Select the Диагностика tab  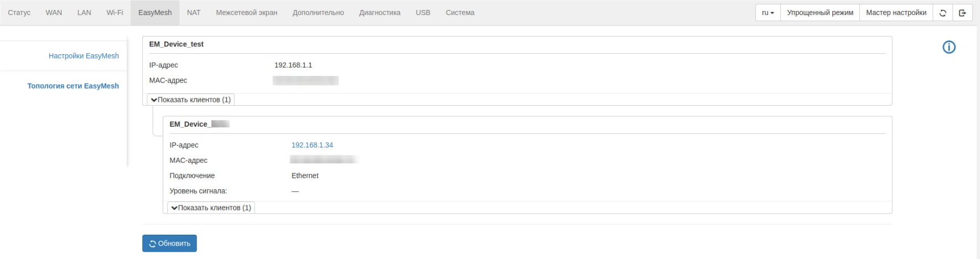coord(380,13)
